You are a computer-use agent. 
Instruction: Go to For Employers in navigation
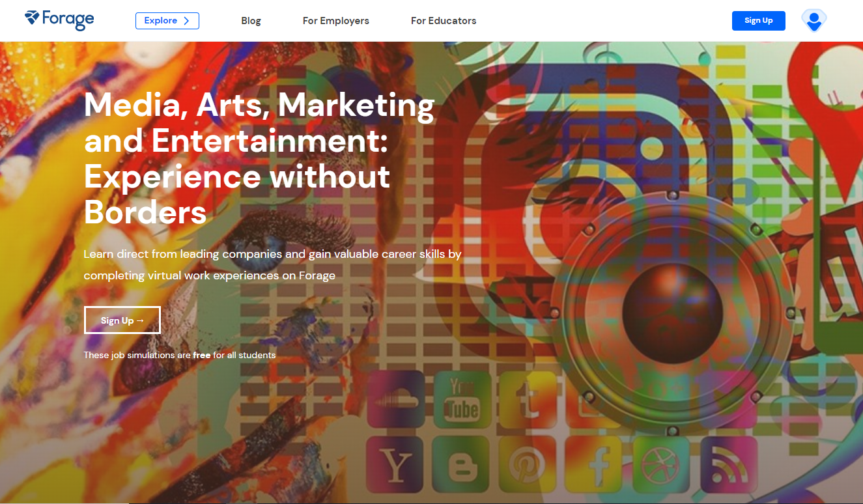[335, 21]
